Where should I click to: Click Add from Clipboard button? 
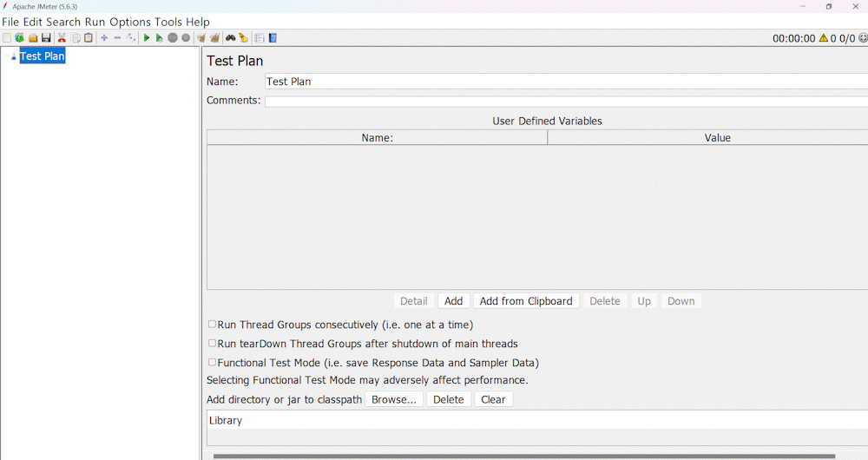click(x=526, y=301)
